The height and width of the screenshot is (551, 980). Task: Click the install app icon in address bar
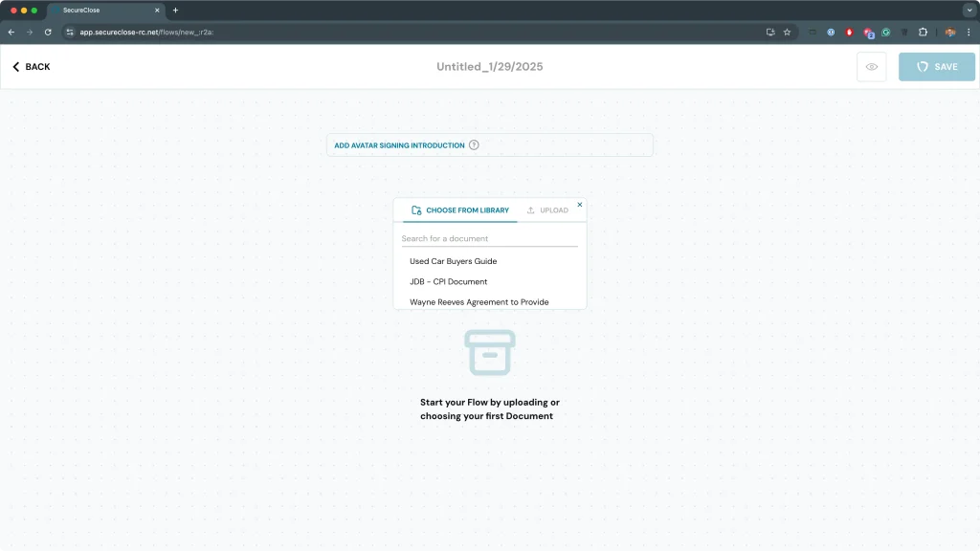tap(770, 32)
